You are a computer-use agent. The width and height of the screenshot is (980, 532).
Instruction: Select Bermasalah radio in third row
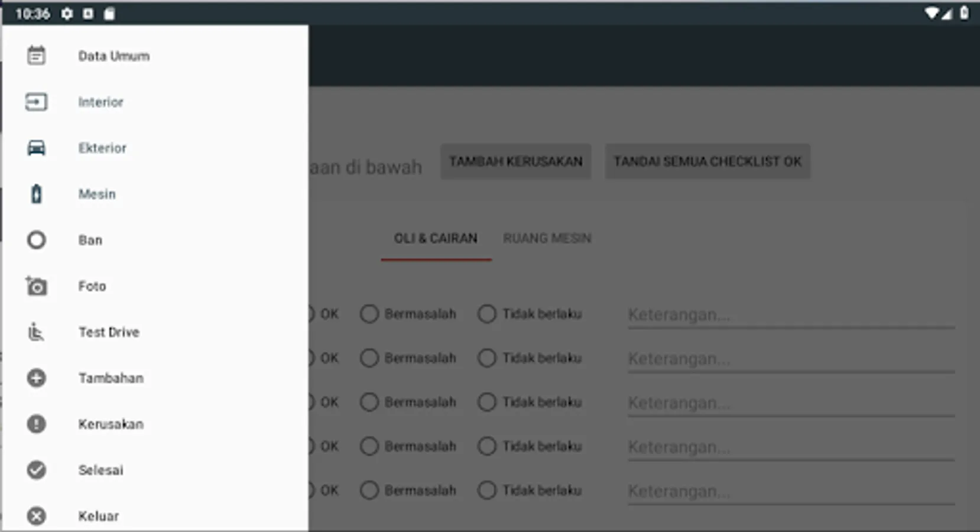tap(369, 403)
